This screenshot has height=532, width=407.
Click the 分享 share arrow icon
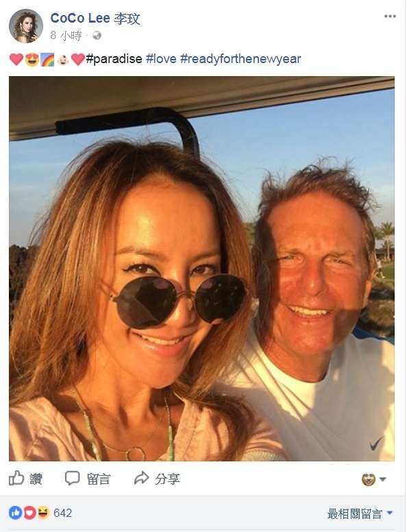click(x=141, y=478)
